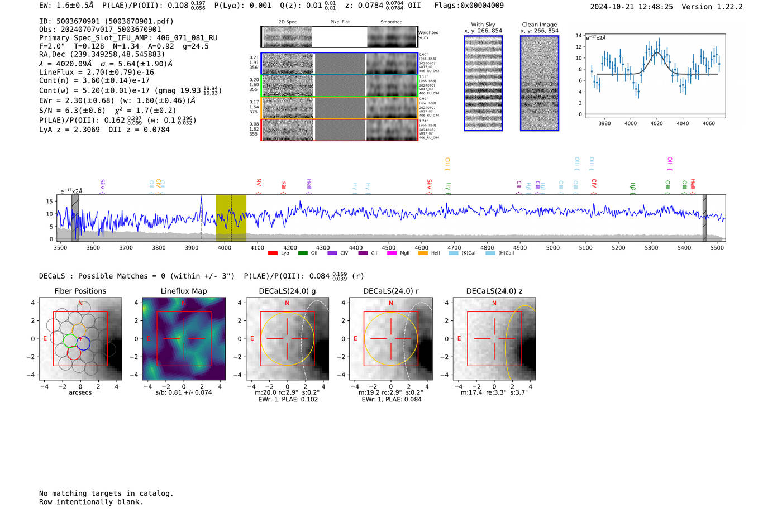Click the (H)CaII legend swatch

click(x=490, y=253)
